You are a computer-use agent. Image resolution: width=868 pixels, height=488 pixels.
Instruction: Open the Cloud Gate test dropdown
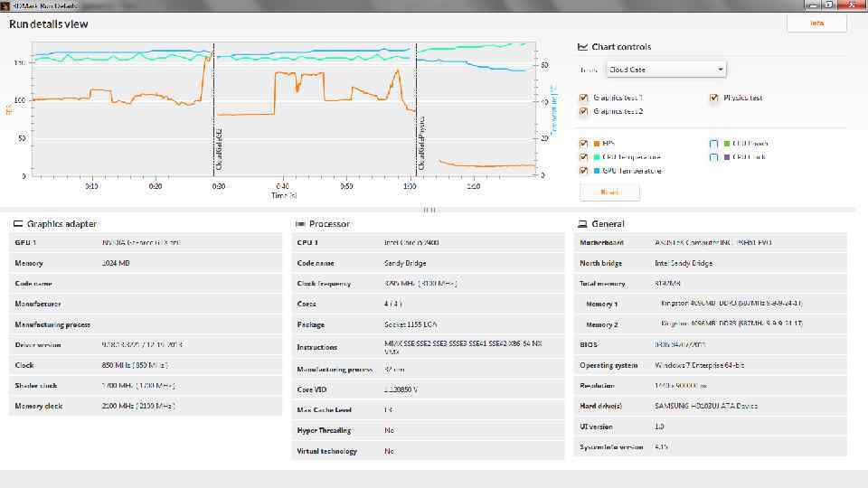(x=666, y=70)
